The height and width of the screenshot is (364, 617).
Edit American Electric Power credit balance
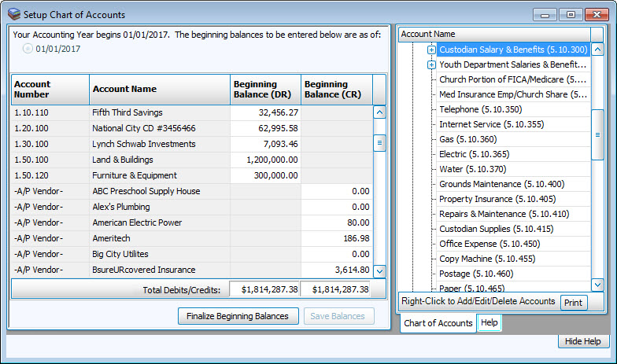click(336, 222)
